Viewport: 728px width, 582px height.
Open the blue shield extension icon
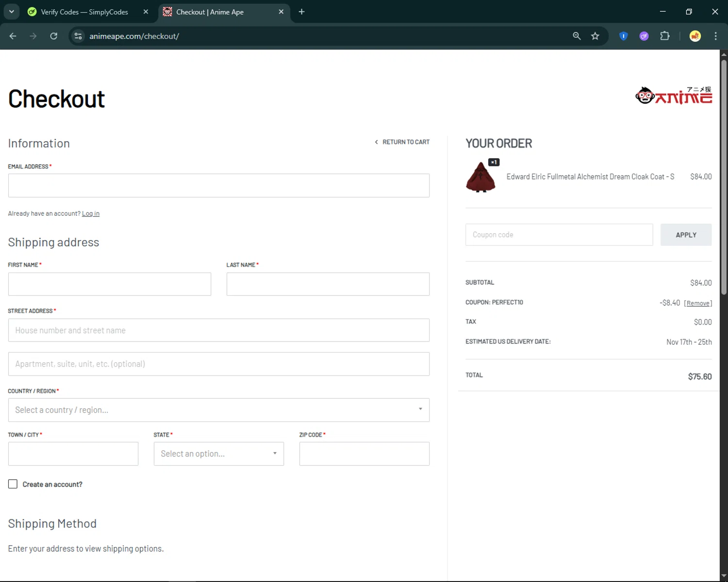(x=624, y=36)
